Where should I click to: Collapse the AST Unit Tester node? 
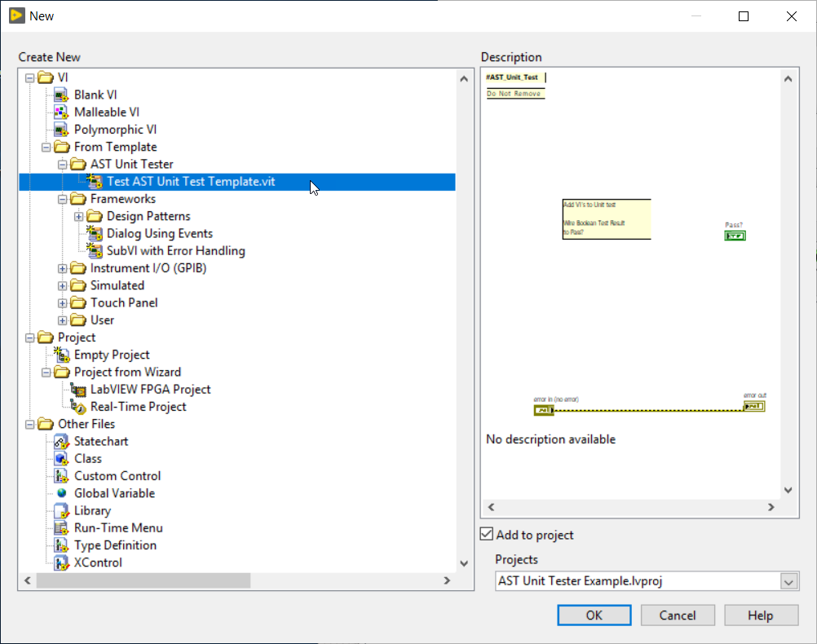(63, 165)
